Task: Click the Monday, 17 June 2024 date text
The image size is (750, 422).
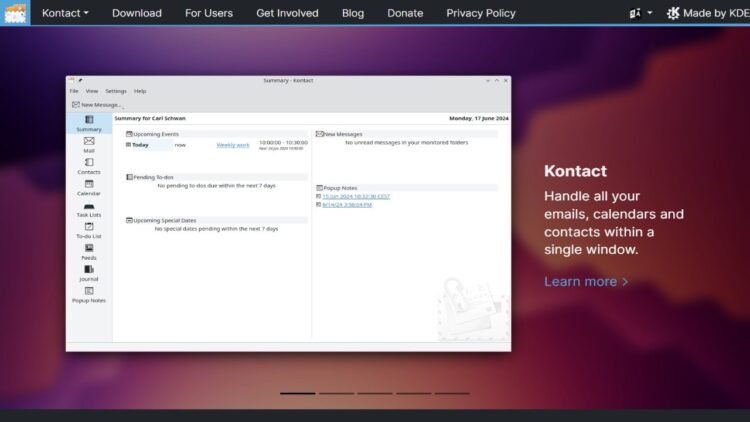Action: point(479,118)
